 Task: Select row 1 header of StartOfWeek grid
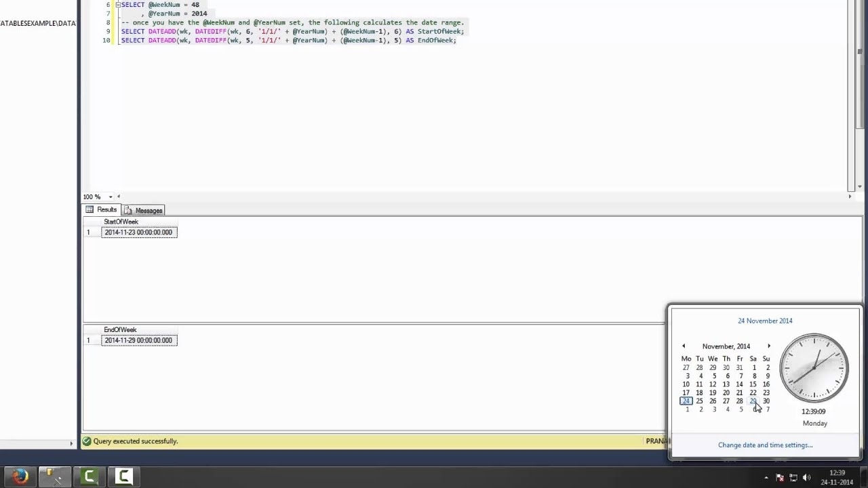[x=92, y=232]
